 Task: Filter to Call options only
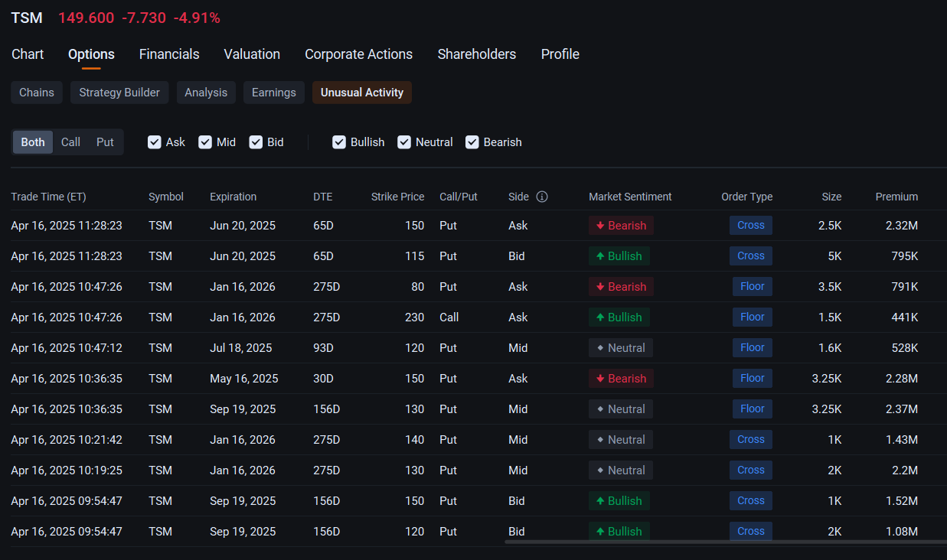(x=70, y=142)
